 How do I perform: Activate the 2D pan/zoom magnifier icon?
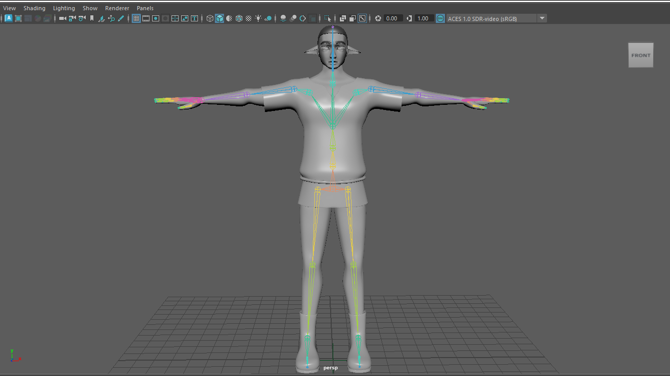111,18
